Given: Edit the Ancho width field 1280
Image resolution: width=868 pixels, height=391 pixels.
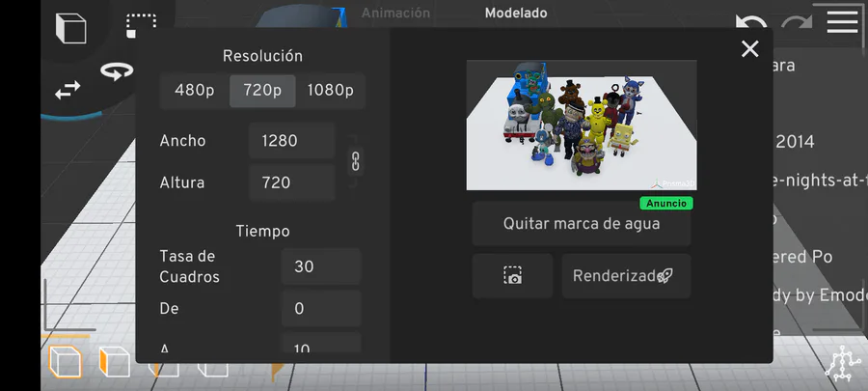Looking at the screenshot, I should click(291, 141).
